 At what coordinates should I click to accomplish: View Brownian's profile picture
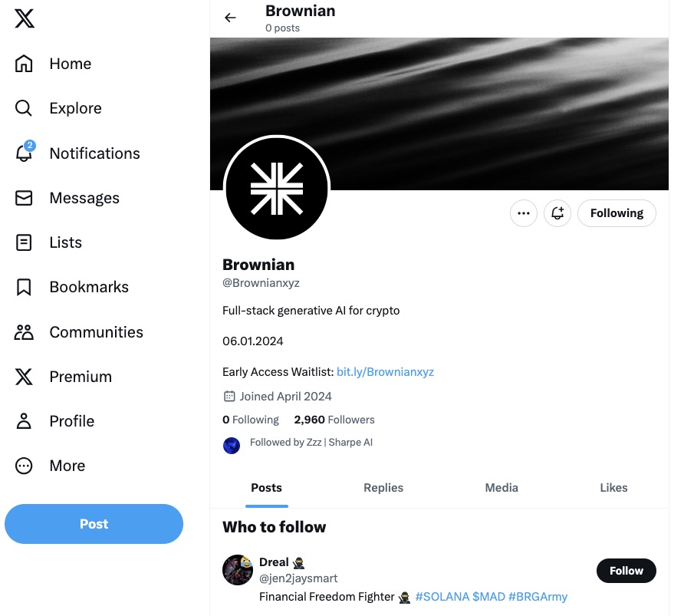tap(277, 189)
